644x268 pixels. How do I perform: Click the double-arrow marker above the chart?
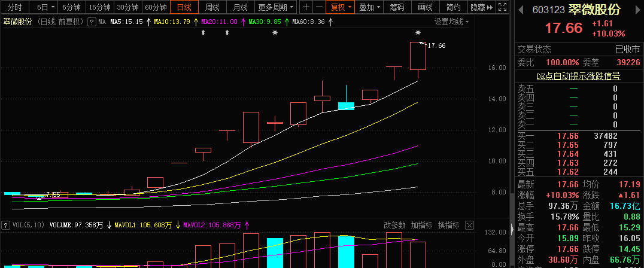(203, 33)
